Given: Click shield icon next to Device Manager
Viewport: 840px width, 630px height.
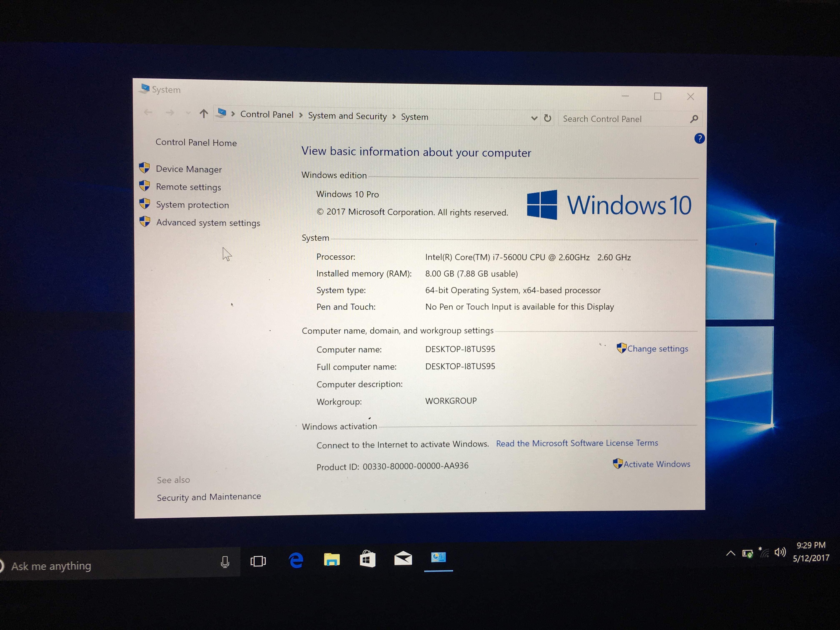Looking at the screenshot, I should pyautogui.click(x=144, y=167).
